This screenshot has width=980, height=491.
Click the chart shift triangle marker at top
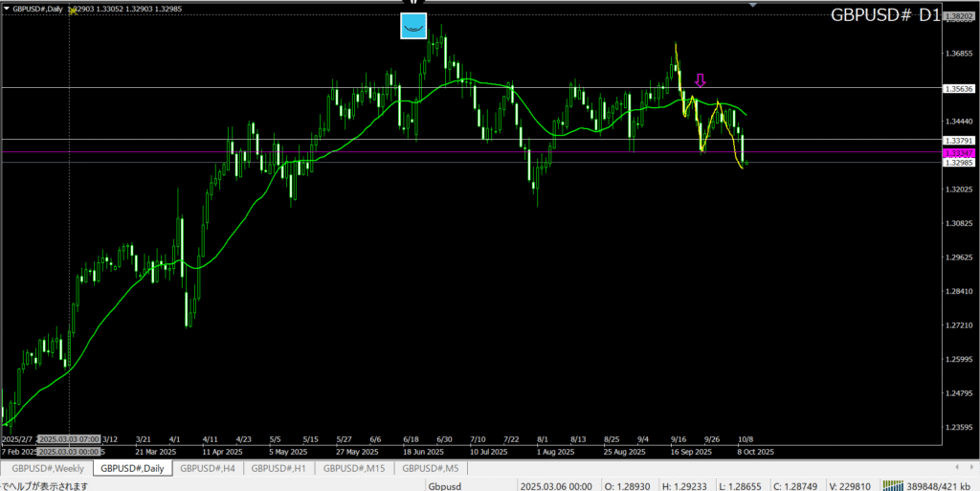[x=753, y=4]
